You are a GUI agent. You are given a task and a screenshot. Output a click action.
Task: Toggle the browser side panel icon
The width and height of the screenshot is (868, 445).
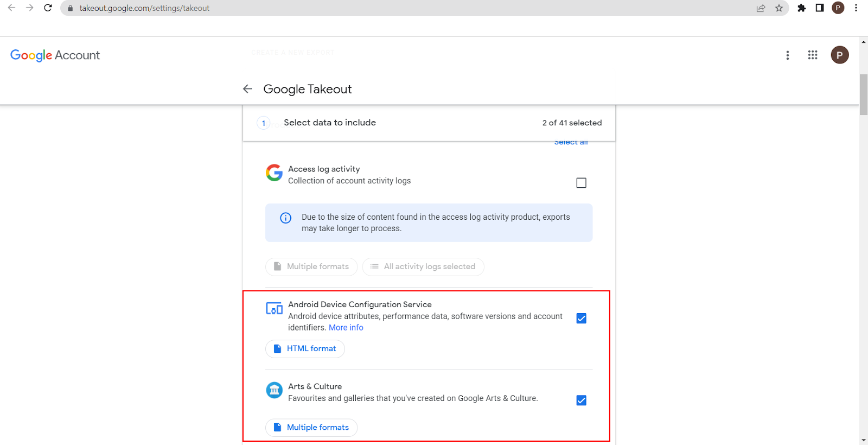click(x=820, y=8)
